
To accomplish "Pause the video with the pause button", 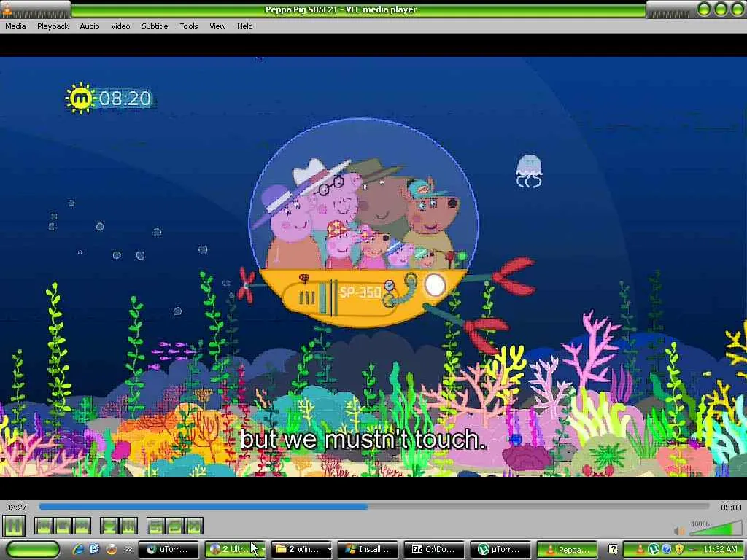I will (13, 526).
